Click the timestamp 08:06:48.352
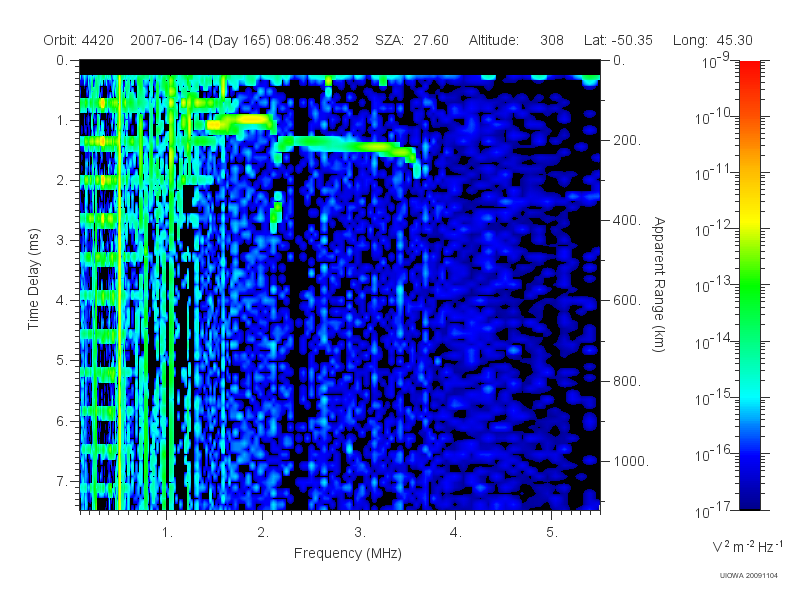 pos(317,40)
